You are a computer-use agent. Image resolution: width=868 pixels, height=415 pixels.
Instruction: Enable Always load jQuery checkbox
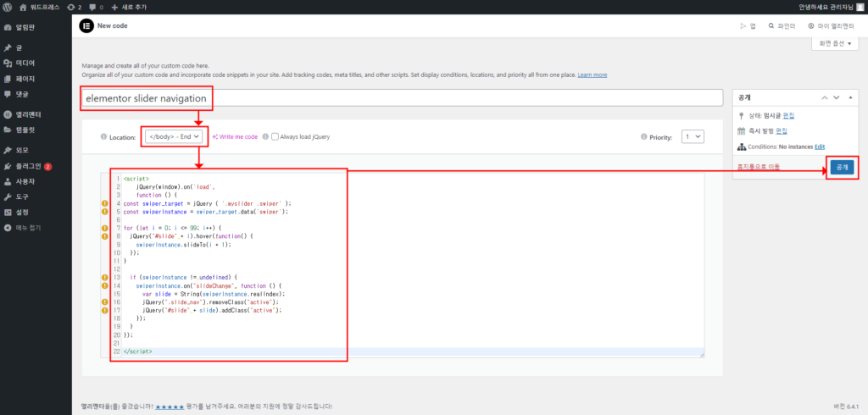tap(275, 136)
